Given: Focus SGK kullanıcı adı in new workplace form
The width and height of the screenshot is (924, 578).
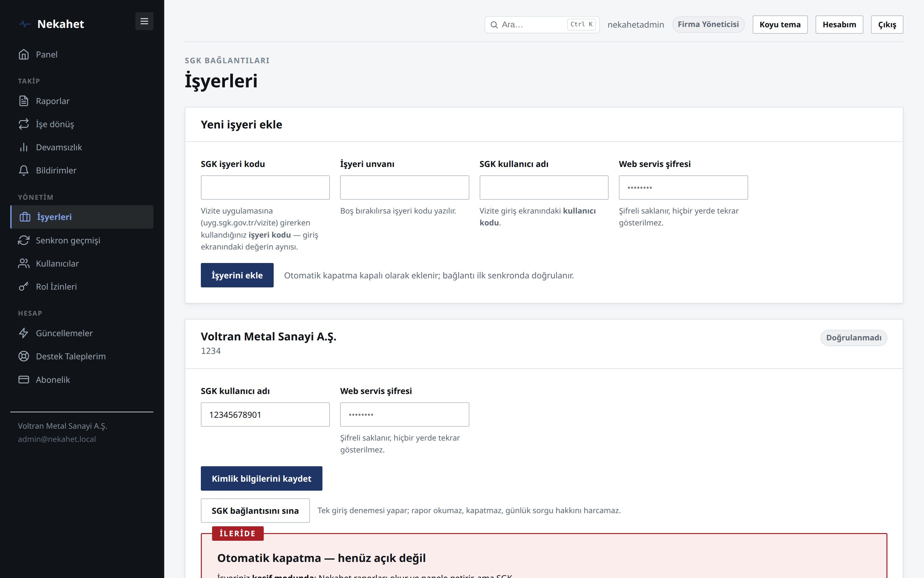Looking at the screenshot, I should 544,187.
